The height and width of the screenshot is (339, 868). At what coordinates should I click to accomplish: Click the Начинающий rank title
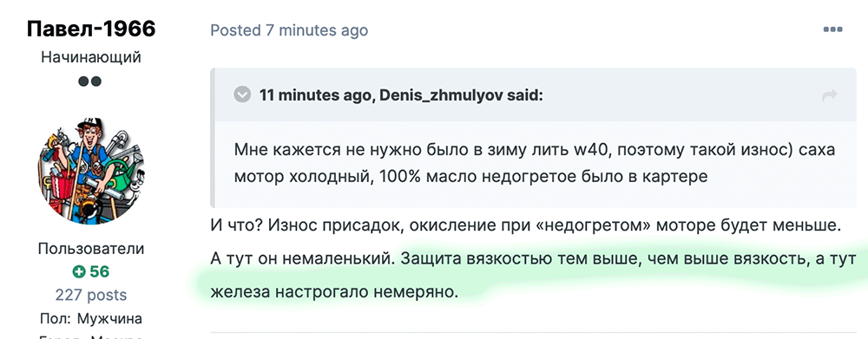[x=91, y=57]
